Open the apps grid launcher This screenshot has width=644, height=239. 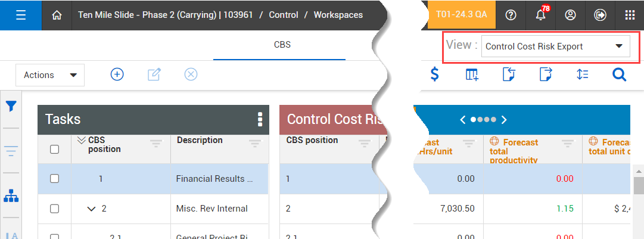(x=630, y=15)
